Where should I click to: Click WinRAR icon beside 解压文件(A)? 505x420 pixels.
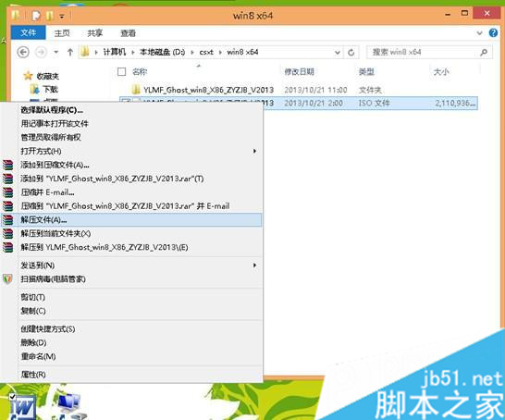7,219
